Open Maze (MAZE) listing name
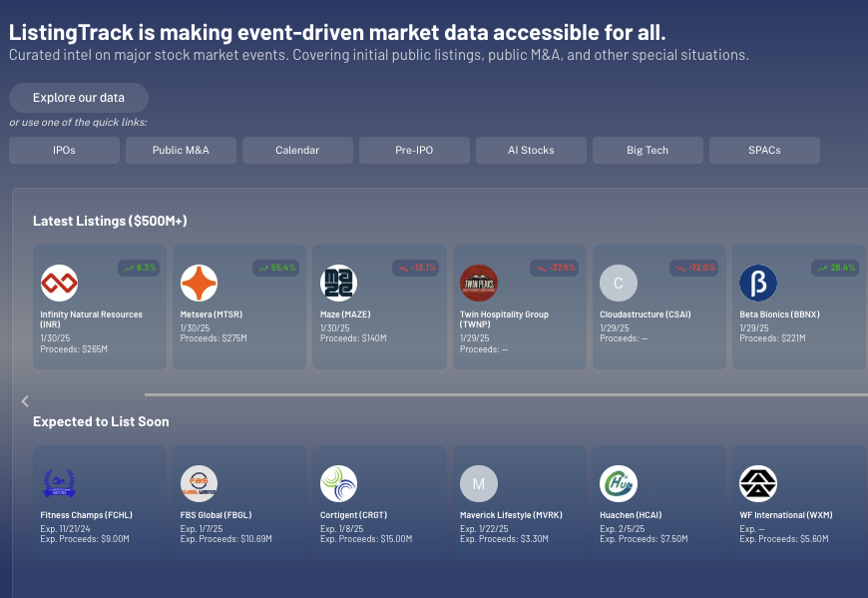The height and width of the screenshot is (598, 868). [345, 314]
